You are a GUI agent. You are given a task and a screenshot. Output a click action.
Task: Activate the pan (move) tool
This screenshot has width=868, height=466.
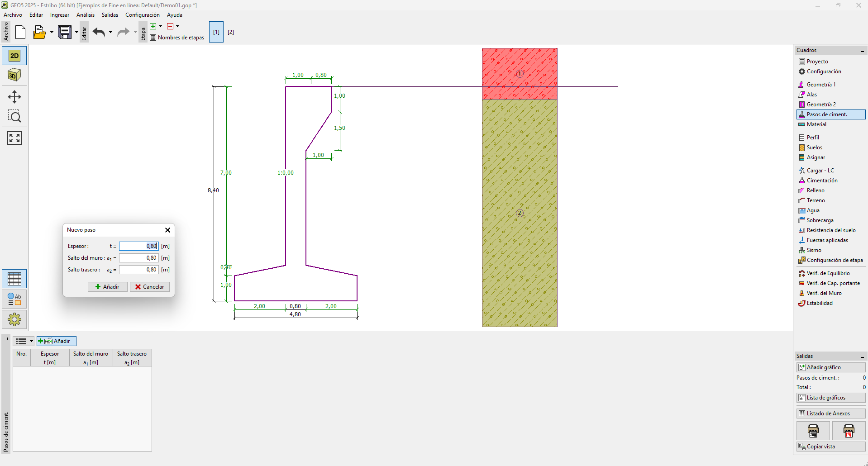[14, 97]
